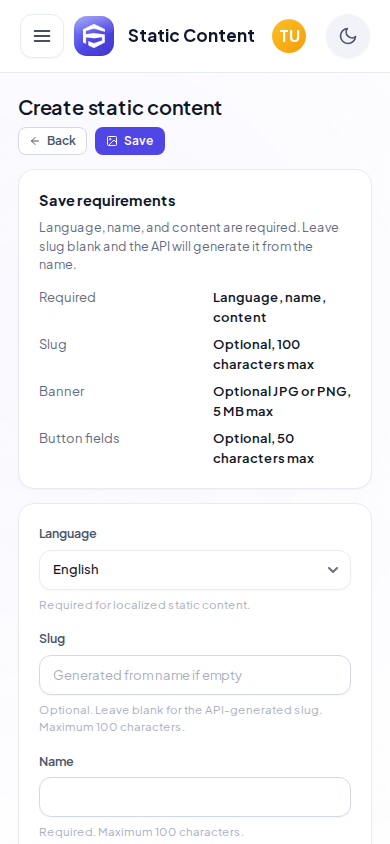Click the left arrow icon beside Back
This screenshot has height=844, width=390.
35,141
